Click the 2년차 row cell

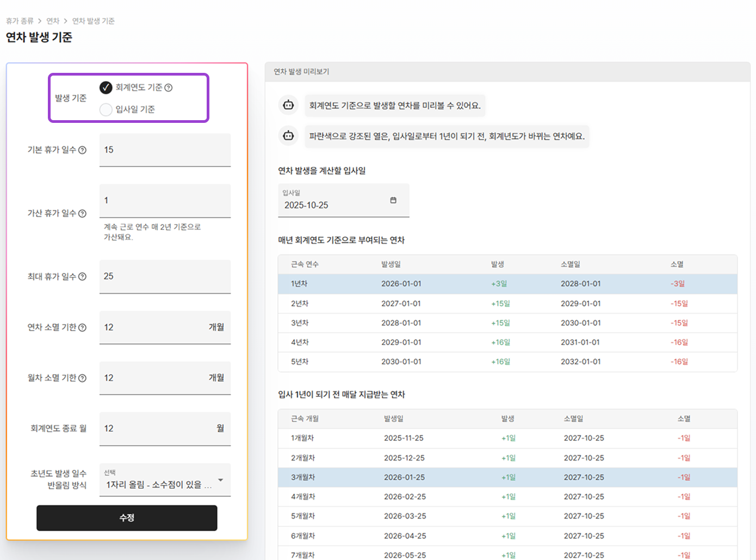click(300, 303)
